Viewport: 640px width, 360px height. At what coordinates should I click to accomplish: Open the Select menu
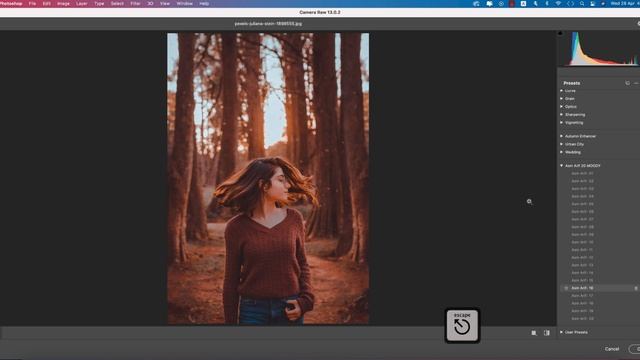(x=117, y=4)
